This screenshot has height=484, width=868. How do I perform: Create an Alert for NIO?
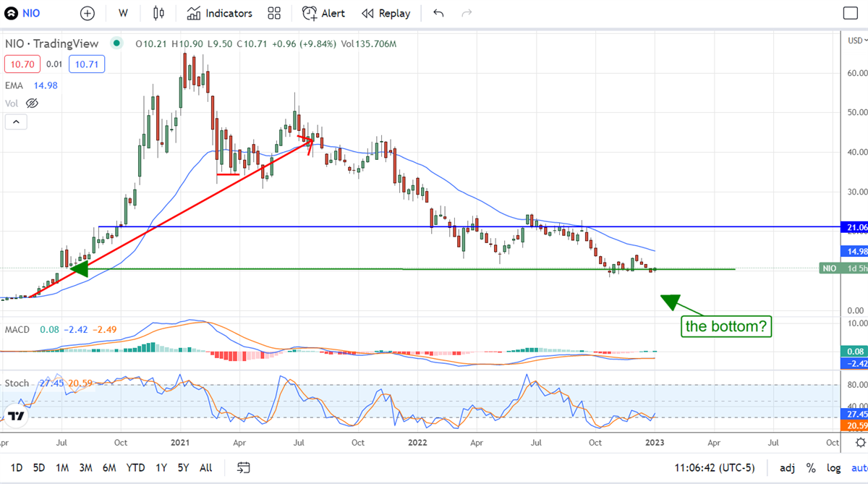tap(323, 13)
